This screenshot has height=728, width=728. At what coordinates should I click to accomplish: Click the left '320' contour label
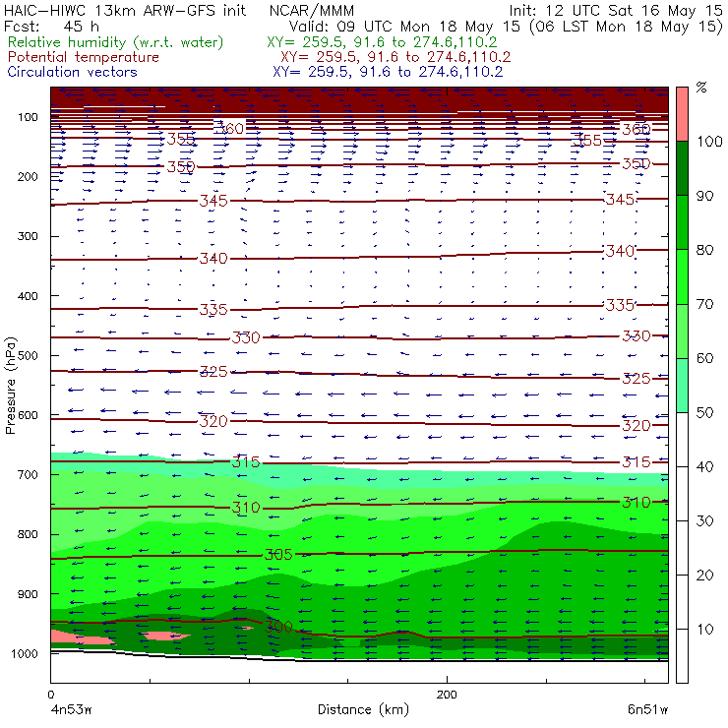pos(213,422)
